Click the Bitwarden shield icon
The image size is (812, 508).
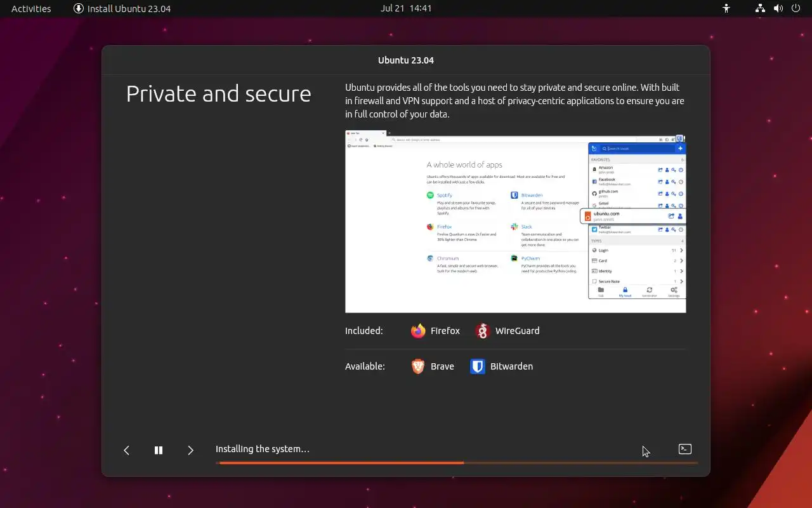478,366
